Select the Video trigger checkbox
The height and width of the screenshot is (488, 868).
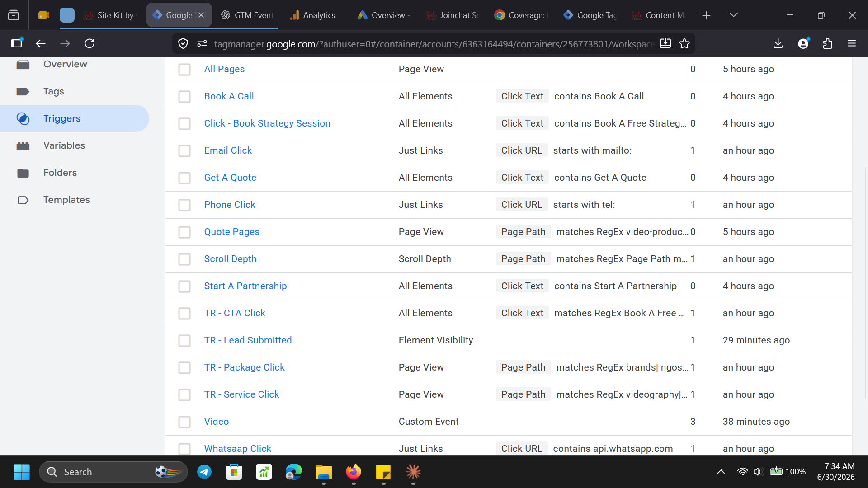click(184, 422)
